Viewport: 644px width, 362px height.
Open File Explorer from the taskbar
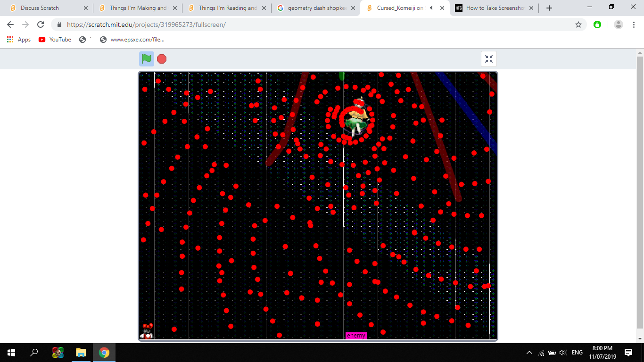pyautogui.click(x=81, y=353)
